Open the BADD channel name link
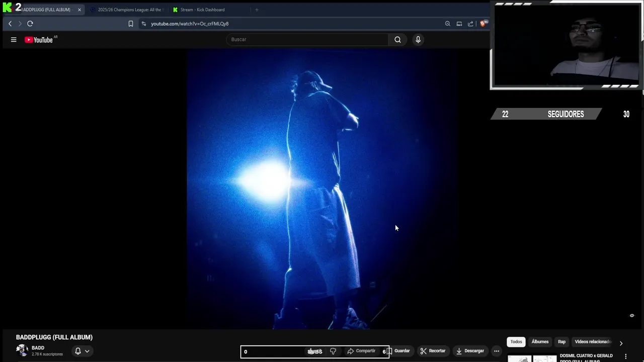Screen dimensions: 644x362 pyautogui.click(x=38, y=348)
